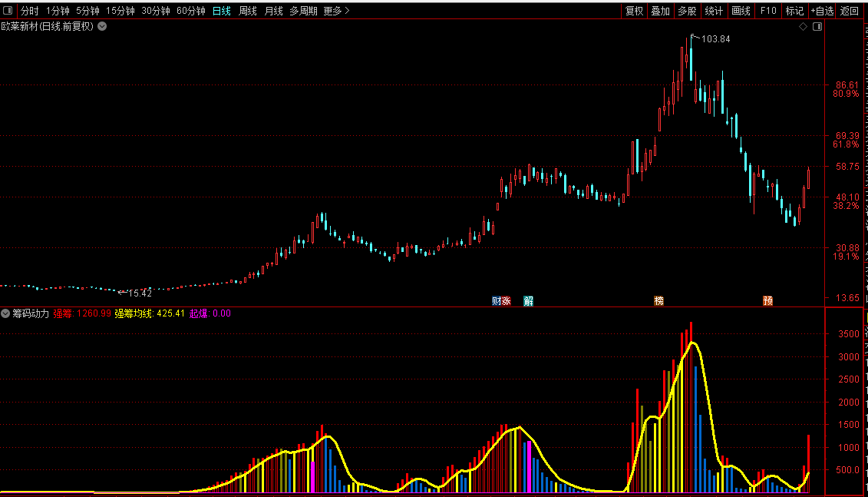The height and width of the screenshot is (497, 868).
Task: Activate the 画线 drawing tools
Action: click(741, 11)
